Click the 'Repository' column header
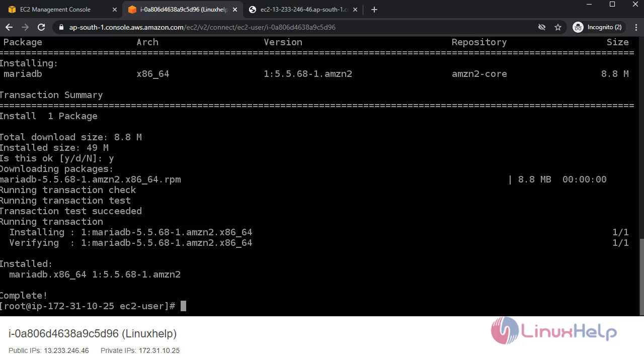644x362 pixels. [x=479, y=42]
